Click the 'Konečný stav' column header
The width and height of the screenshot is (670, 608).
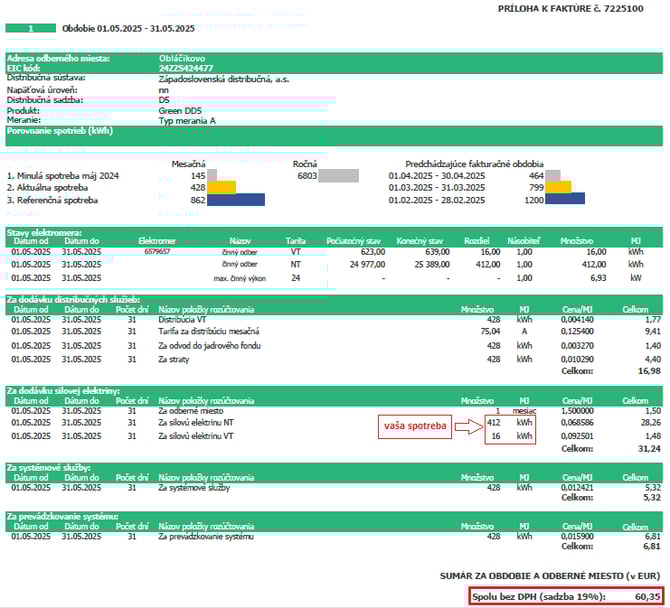[420, 241]
